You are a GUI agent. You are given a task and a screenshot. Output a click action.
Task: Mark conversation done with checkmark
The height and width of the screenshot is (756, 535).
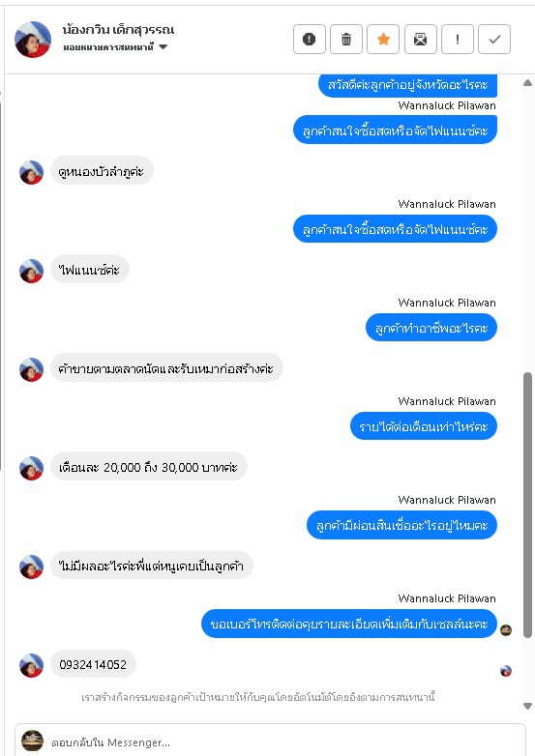(494, 39)
